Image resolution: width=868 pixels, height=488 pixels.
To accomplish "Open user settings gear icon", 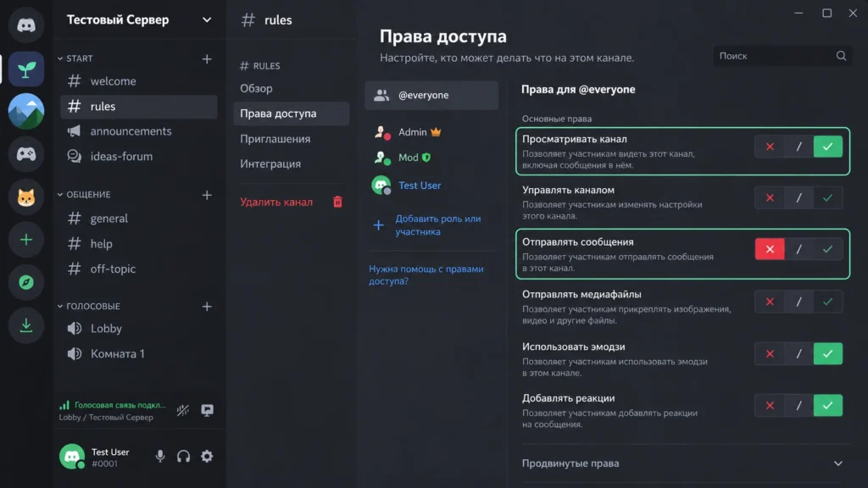I will coord(207,456).
